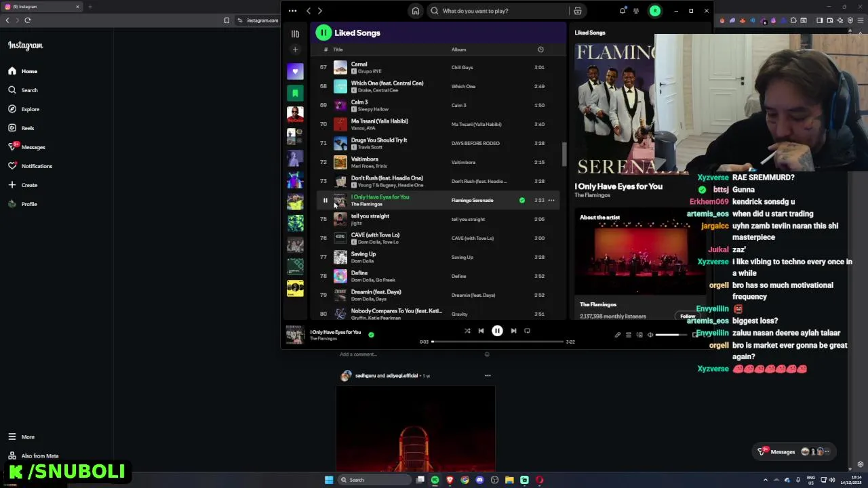Adjust Spotify volume slider
The height and width of the screenshot is (488, 868).
[x=671, y=335]
